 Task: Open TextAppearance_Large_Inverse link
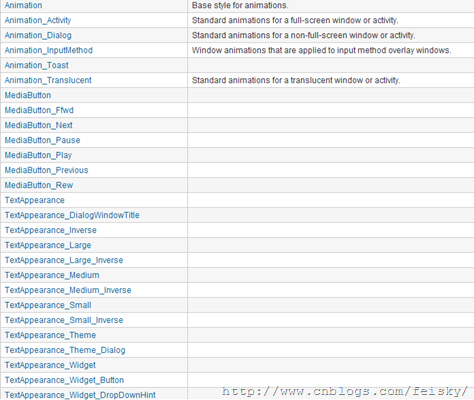(x=64, y=260)
